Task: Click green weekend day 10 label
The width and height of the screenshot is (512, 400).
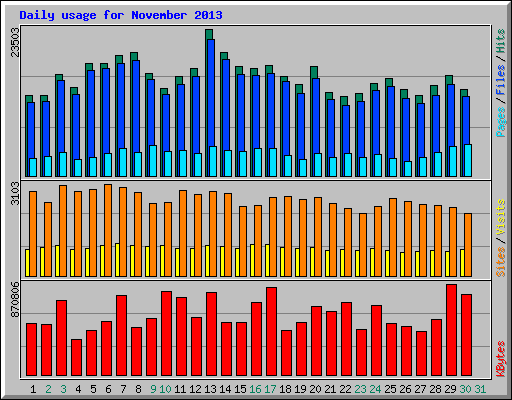Action: [165, 389]
